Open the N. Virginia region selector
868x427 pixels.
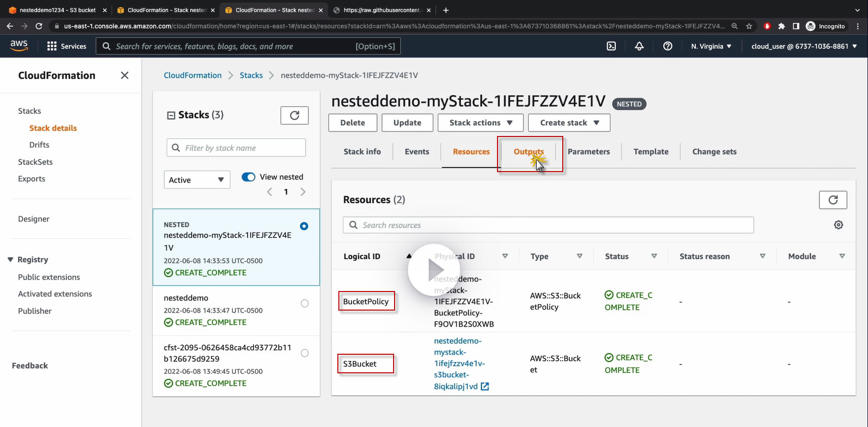coord(711,46)
